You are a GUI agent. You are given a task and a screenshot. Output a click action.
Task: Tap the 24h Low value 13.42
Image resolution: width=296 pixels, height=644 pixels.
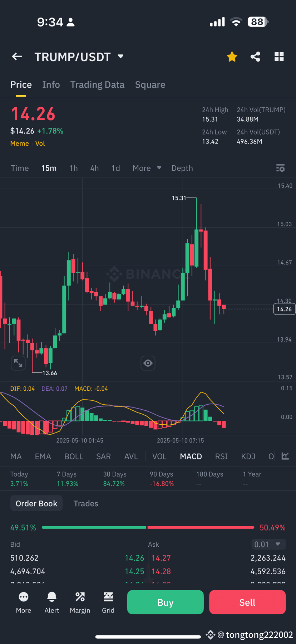(210, 141)
